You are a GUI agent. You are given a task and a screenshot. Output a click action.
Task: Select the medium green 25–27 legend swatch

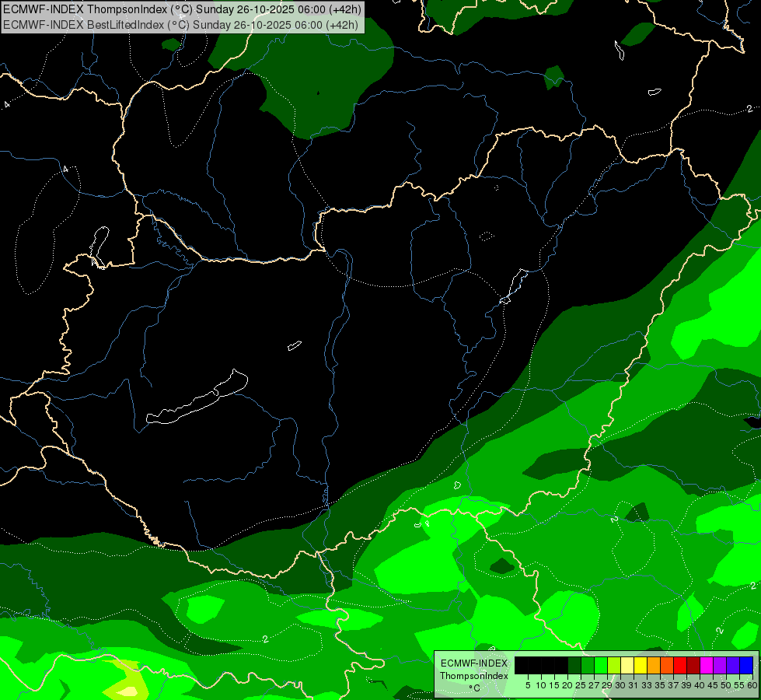click(x=588, y=665)
